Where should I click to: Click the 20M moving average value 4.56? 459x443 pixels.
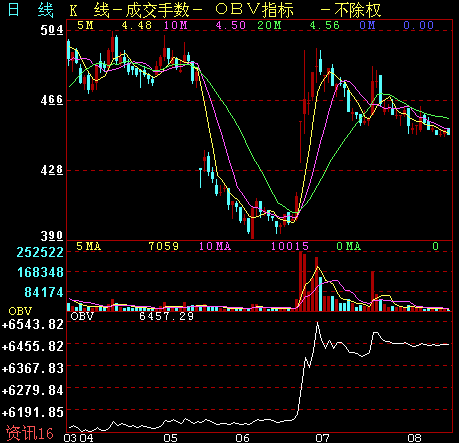[x=324, y=25]
